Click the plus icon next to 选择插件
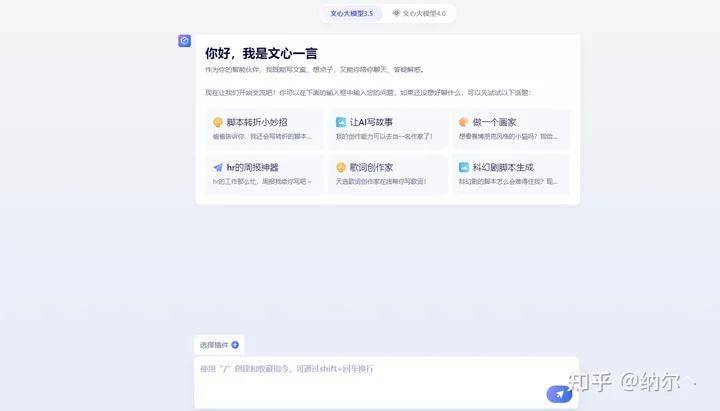The image size is (720, 411). (x=235, y=345)
